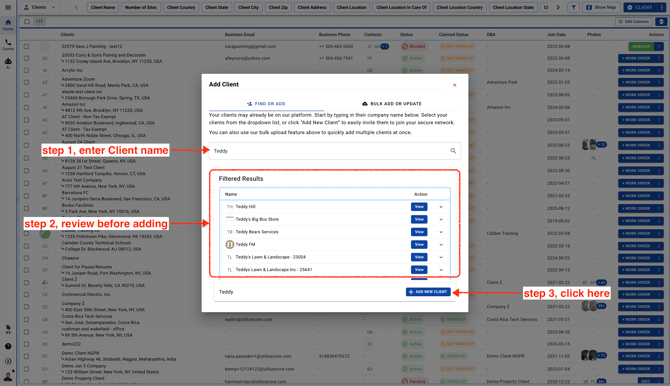Image resolution: width=670 pixels, height=386 pixels.
Task: Open the plus circle icon in sidebar
Action: [8, 361]
